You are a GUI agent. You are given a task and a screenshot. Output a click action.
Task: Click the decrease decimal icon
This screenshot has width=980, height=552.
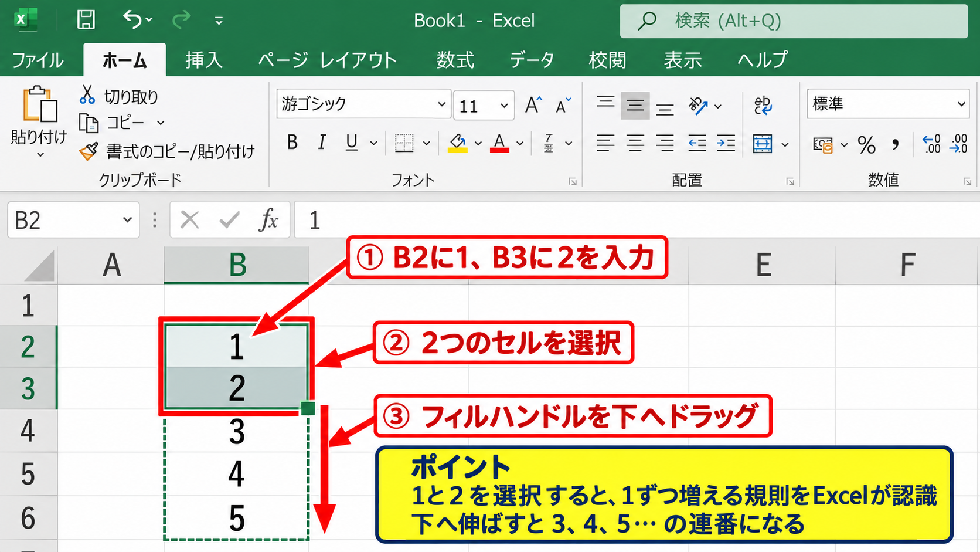coord(958,144)
